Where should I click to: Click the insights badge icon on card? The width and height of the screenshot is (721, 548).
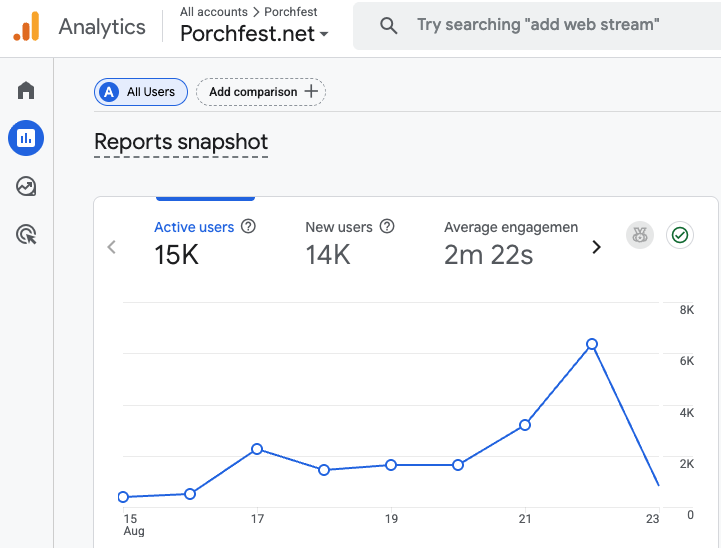coord(640,235)
